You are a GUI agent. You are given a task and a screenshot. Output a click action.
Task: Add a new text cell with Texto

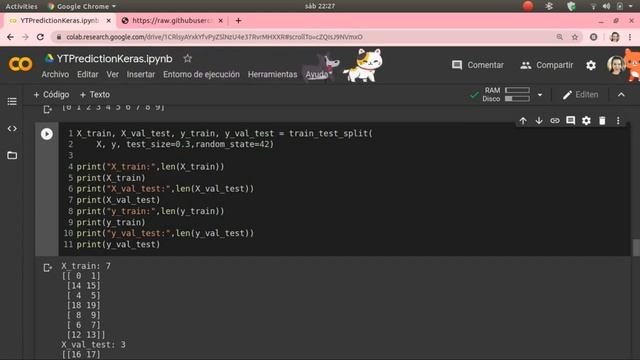coord(95,95)
